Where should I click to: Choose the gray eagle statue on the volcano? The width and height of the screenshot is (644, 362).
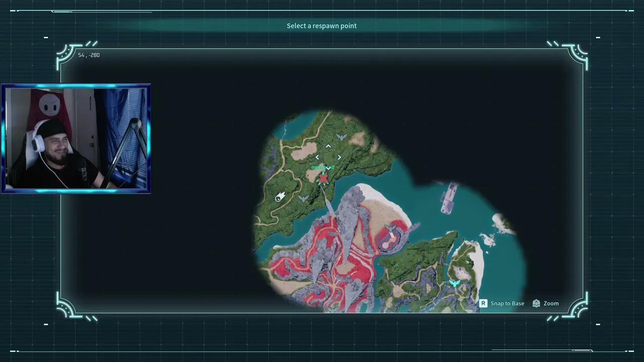point(391,229)
